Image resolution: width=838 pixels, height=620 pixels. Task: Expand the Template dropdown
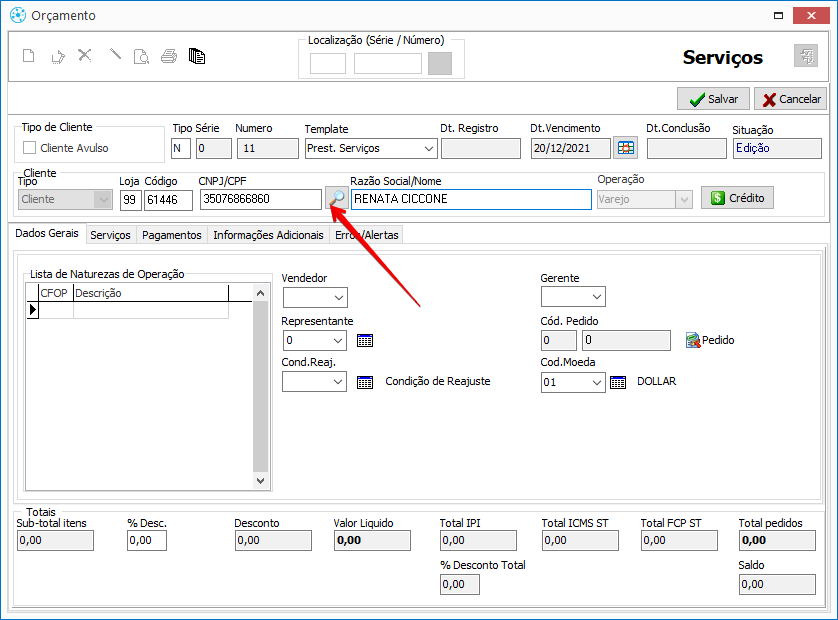[429, 149]
